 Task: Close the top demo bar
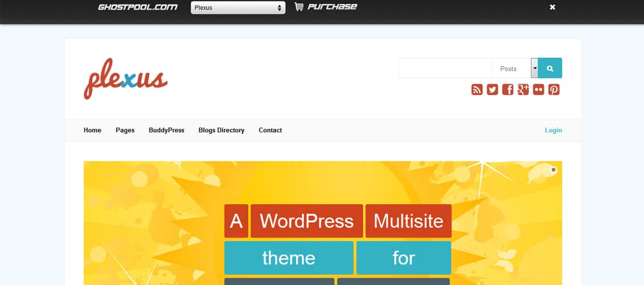pyautogui.click(x=552, y=7)
